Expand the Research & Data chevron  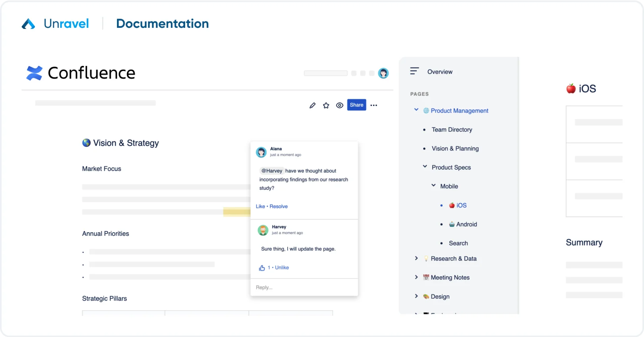tap(416, 258)
